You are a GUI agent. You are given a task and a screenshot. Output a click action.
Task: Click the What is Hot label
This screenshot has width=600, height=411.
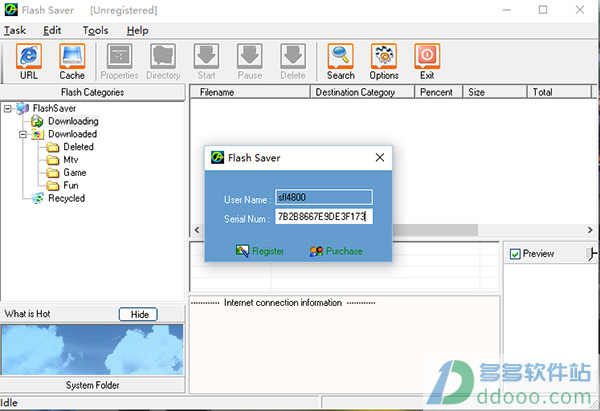(x=27, y=314)
